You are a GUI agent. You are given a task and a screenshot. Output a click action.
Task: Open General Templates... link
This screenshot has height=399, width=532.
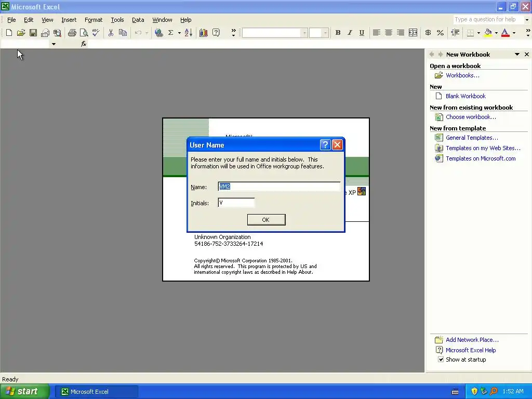pyautogui.click(x=472, y=137)
